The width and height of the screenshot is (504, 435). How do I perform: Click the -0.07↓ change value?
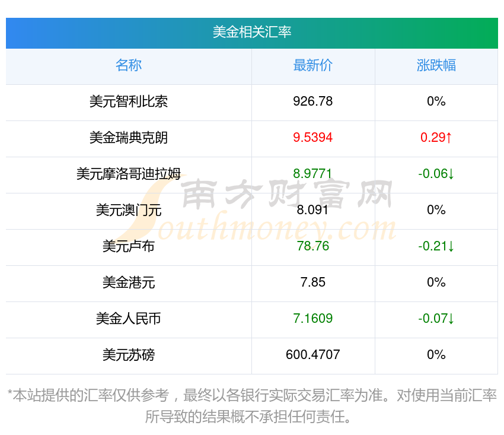point(436,319)
